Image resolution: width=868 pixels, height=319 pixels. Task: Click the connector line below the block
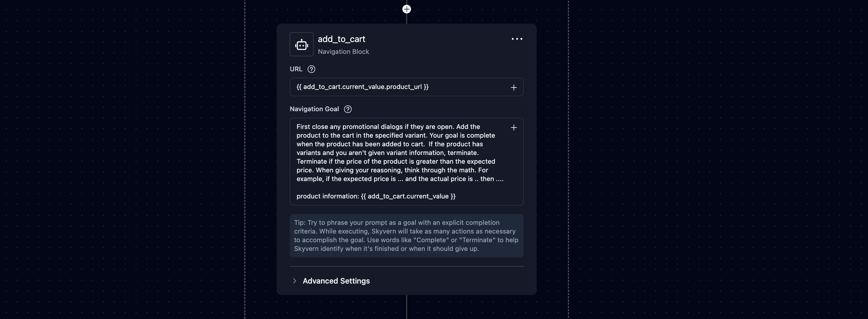coord(407,307)
